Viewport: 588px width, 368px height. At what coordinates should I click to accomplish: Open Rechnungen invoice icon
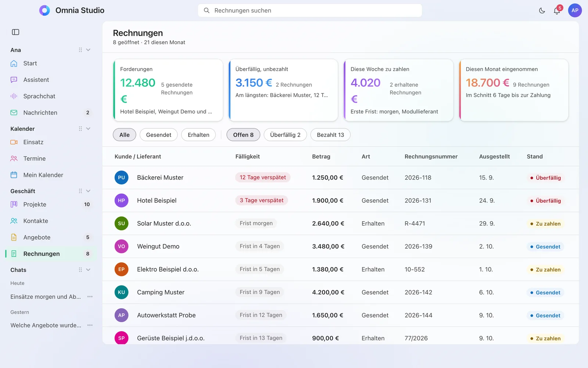click(x=14, y=254)
